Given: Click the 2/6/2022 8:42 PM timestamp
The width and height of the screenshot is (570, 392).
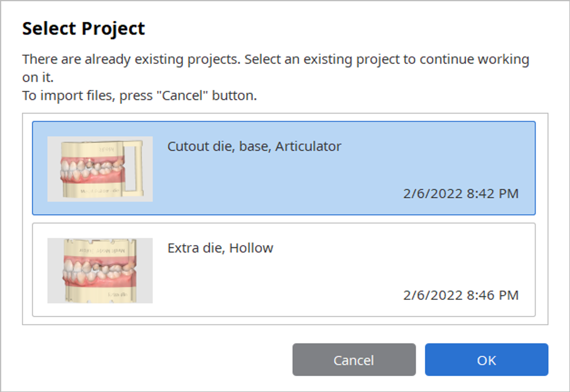Looking at the screenshot, I should pyautogui.click(x=460, y=194).
